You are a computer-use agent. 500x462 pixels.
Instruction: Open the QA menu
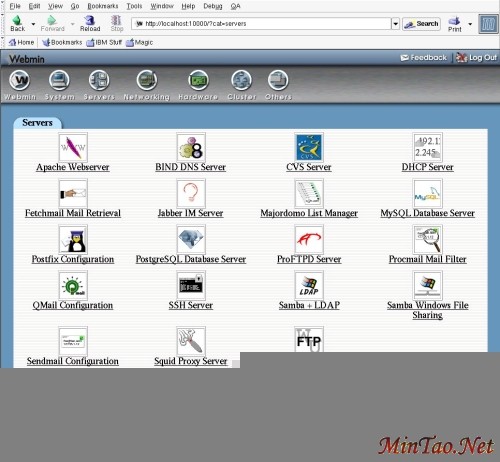coord(235,6)
